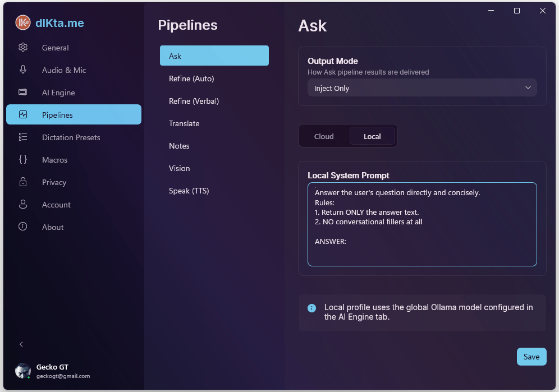Screen dimensions: 559x392
Task: Open the AI Engine chip icon
Action: point(23,93)
